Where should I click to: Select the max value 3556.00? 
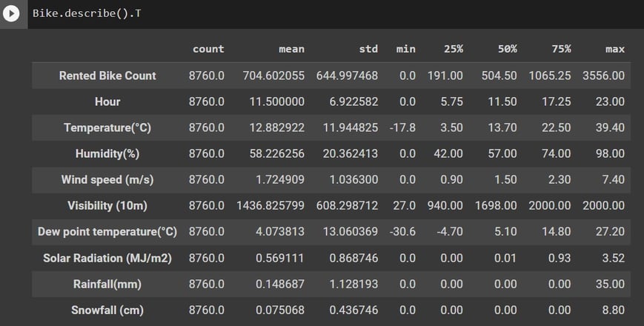[603, 76]
